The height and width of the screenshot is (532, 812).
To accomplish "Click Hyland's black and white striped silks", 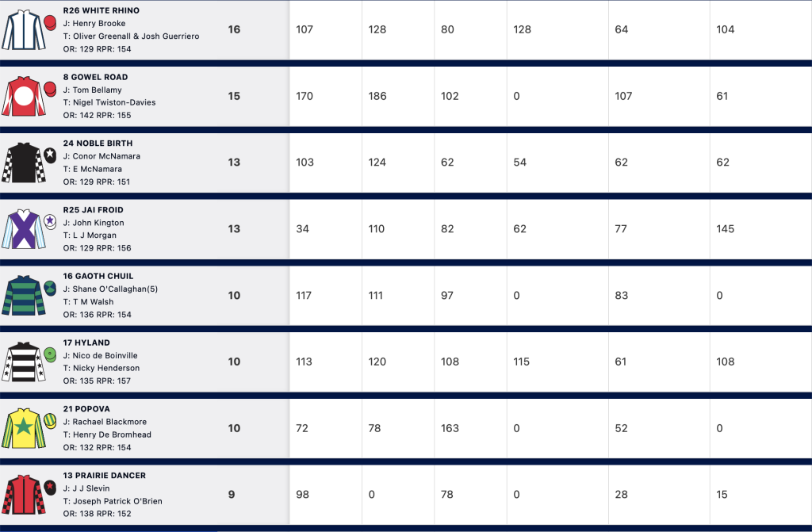I will 23,362.
